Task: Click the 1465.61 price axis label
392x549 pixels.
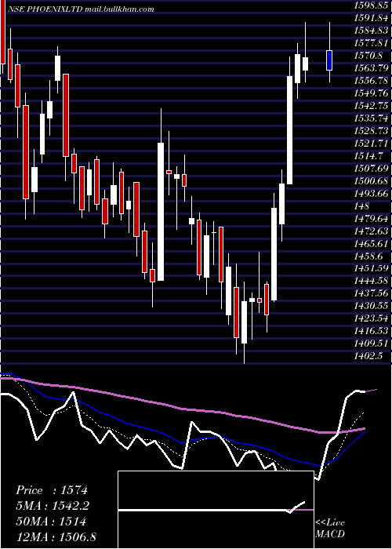Action: click(372, 244)
